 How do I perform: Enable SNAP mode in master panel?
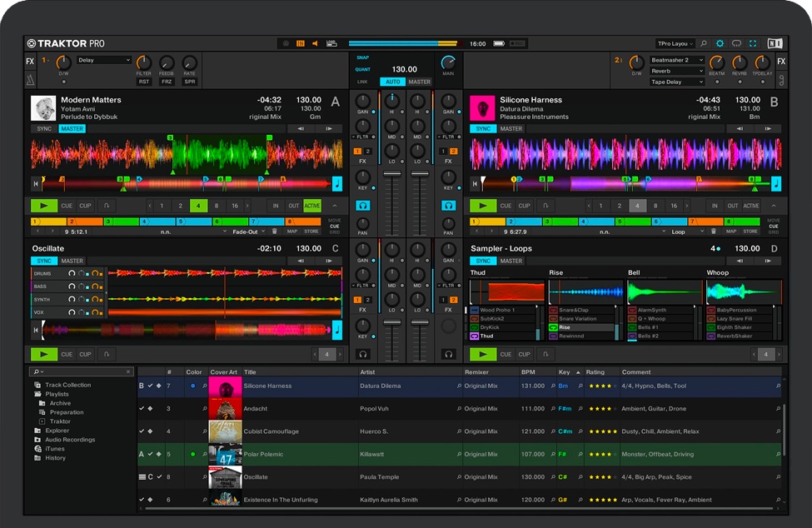click(x=363, y=58)
